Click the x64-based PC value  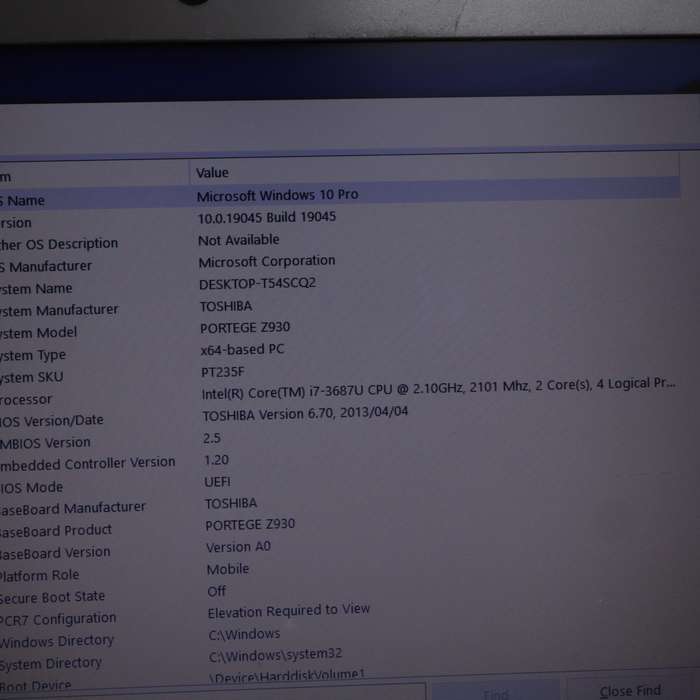tap(242, 350)
